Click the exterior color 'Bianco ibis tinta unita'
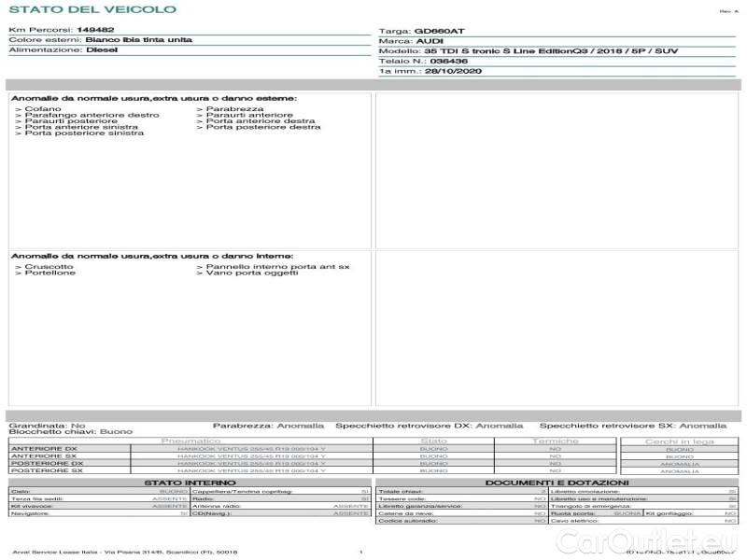The image size is (747, 560). coord(138,39)
